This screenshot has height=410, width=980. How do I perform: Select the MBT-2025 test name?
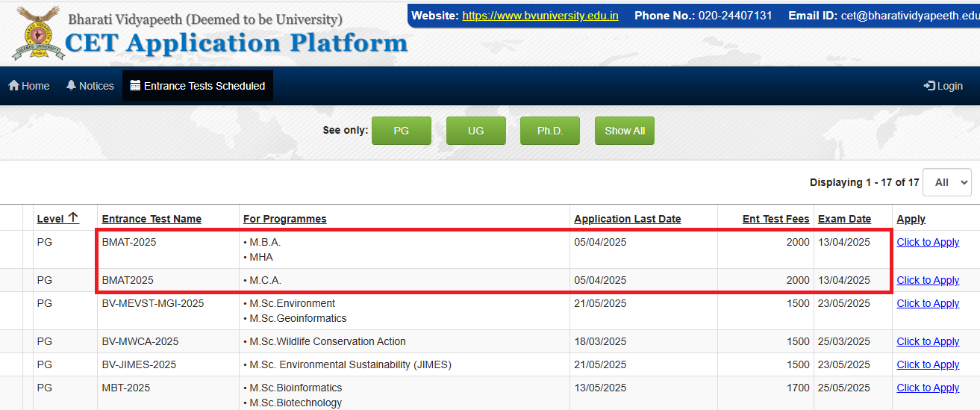pyautogui.click(x=126, y=388)
